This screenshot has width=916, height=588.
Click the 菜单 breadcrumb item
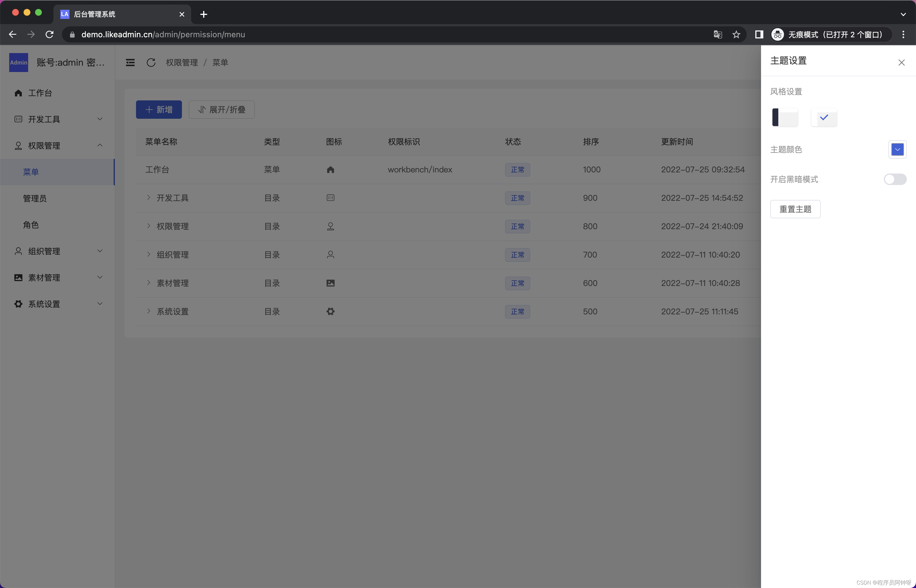coord(220,63)
